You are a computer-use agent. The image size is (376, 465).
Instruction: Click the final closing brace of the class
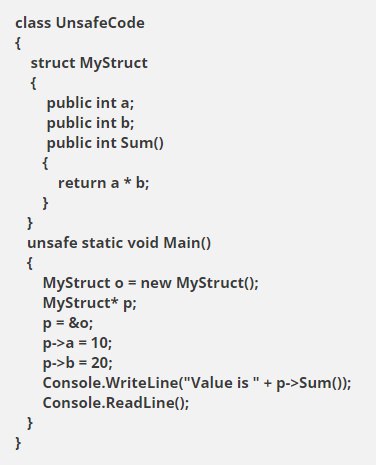pyautogui.click(x=18, y=443)
